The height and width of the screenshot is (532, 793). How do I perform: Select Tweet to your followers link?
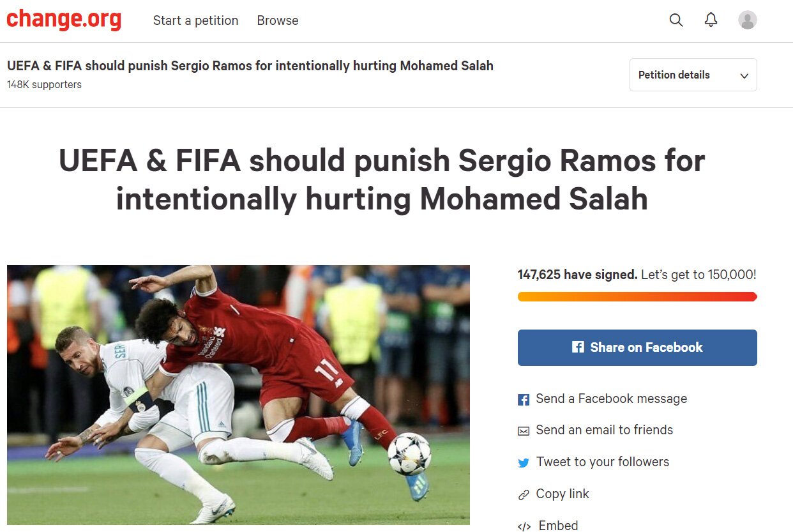[603, 462]
